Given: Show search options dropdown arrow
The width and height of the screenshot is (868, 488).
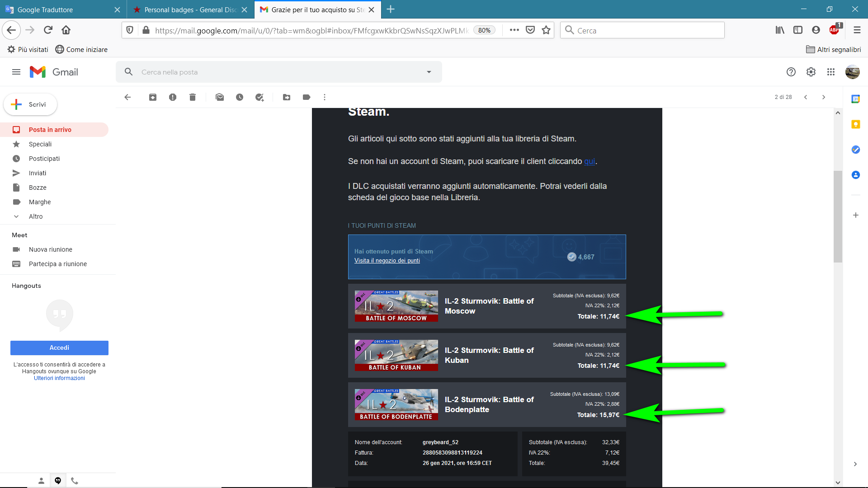Looking at the screenshot, I should [x=429, y=72].
